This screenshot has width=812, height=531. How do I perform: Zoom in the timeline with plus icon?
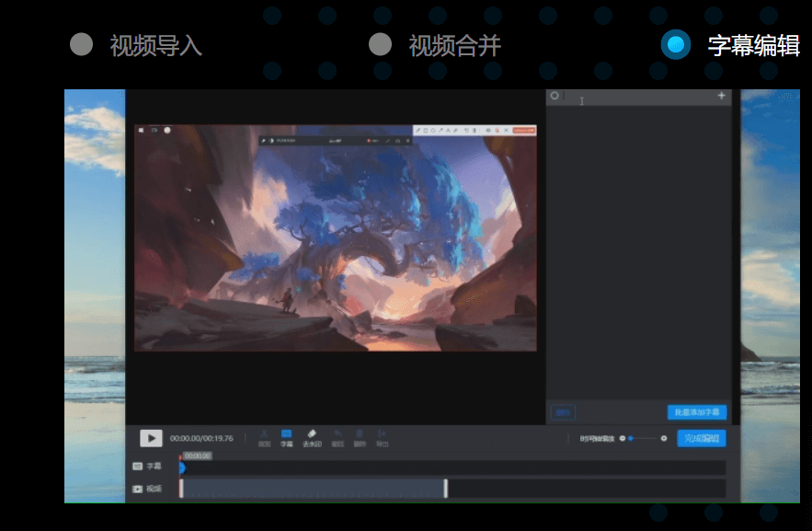click(664, 438)
